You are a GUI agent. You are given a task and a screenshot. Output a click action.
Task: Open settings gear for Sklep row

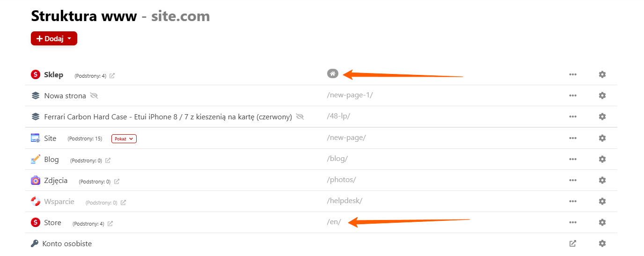[602, 74]
